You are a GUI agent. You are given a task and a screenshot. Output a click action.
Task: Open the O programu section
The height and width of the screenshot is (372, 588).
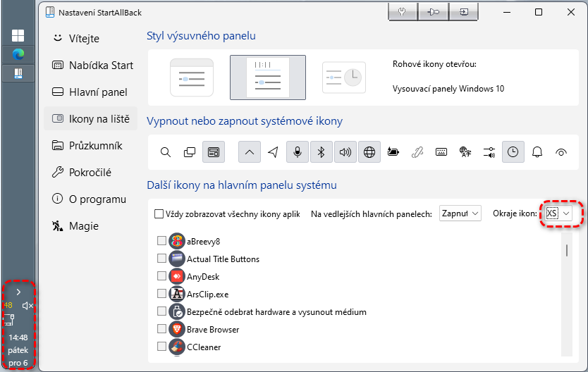91,199
